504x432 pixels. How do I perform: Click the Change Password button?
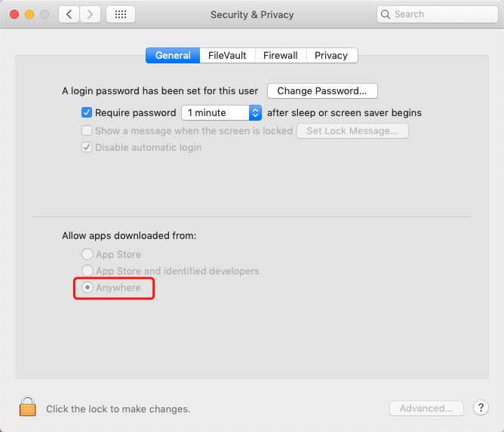[322, 91]
